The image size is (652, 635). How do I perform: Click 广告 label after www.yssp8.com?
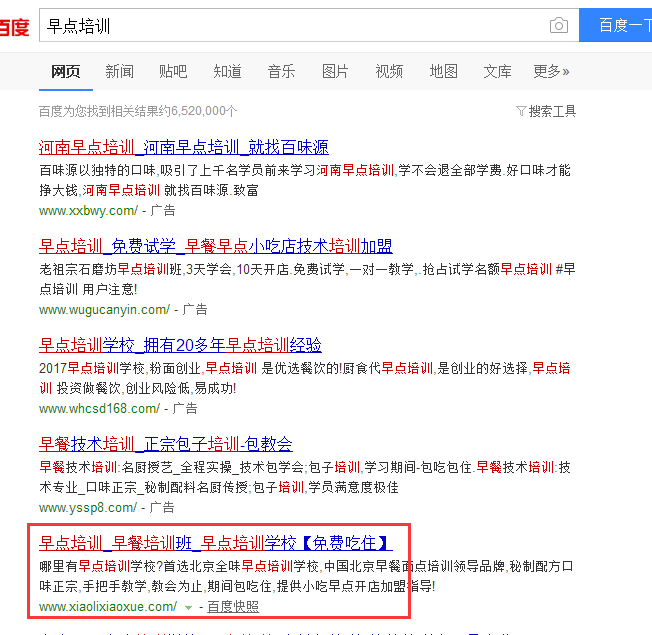pos(162,507)
